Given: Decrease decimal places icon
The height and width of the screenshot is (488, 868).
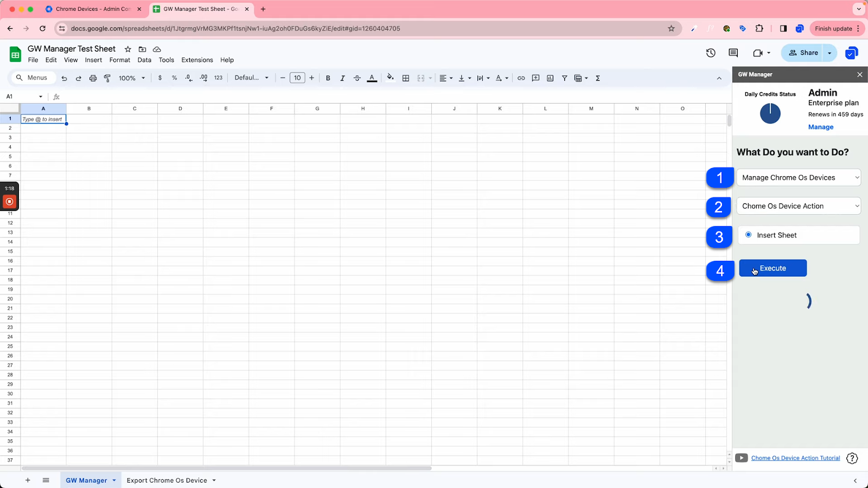Looking at the screenshot, I should pyautogui.click(x=189, y=78).
